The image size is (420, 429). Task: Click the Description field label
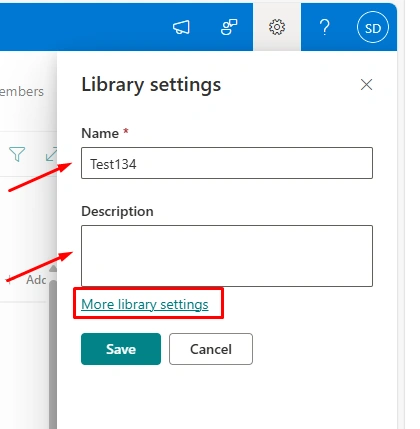click(x=117, y=211)
